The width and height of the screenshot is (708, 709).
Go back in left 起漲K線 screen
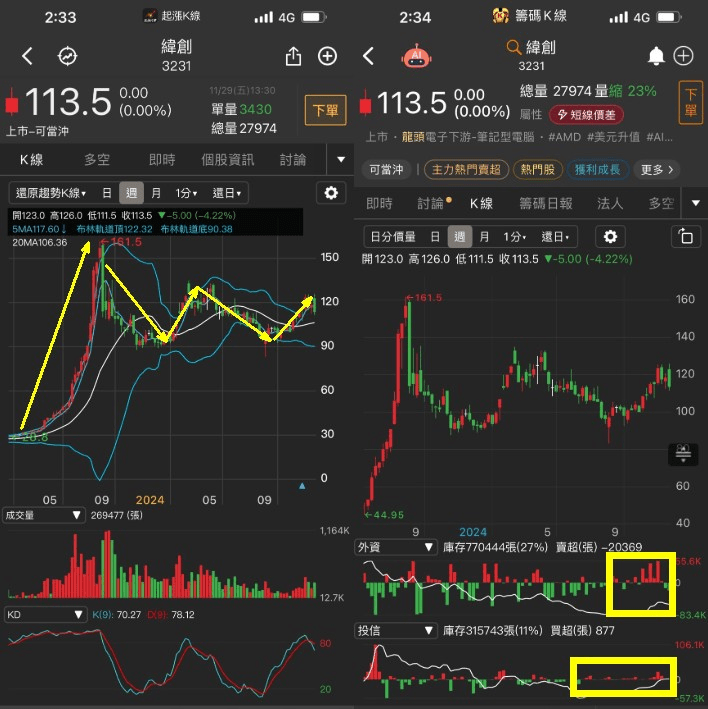(x=27, y=57)
